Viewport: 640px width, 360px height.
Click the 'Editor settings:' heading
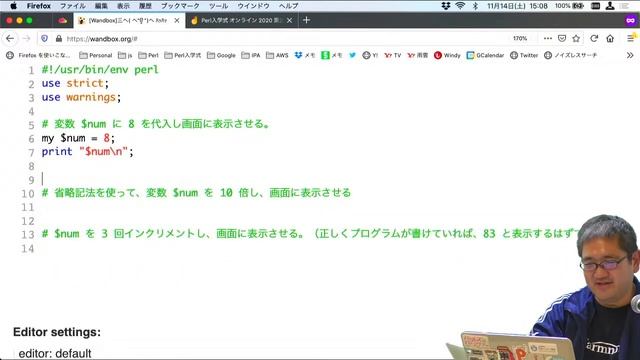[57, 332]
